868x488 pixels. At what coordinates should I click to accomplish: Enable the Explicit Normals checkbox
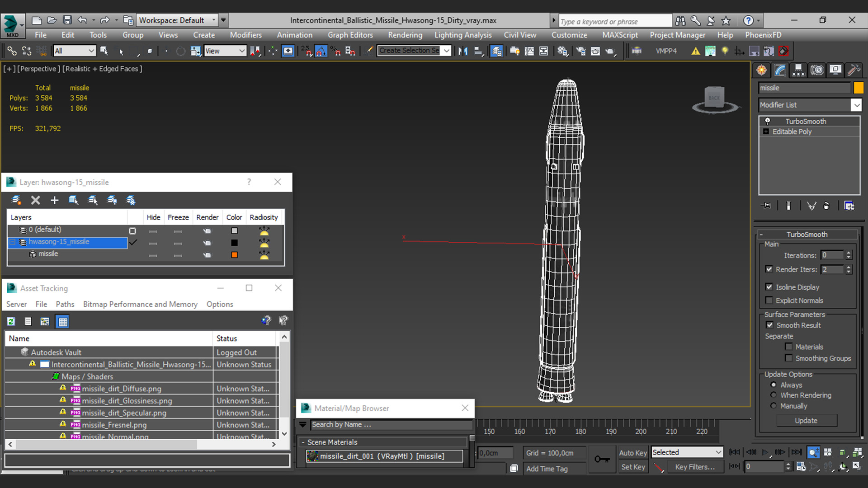(x=769, y=300)
